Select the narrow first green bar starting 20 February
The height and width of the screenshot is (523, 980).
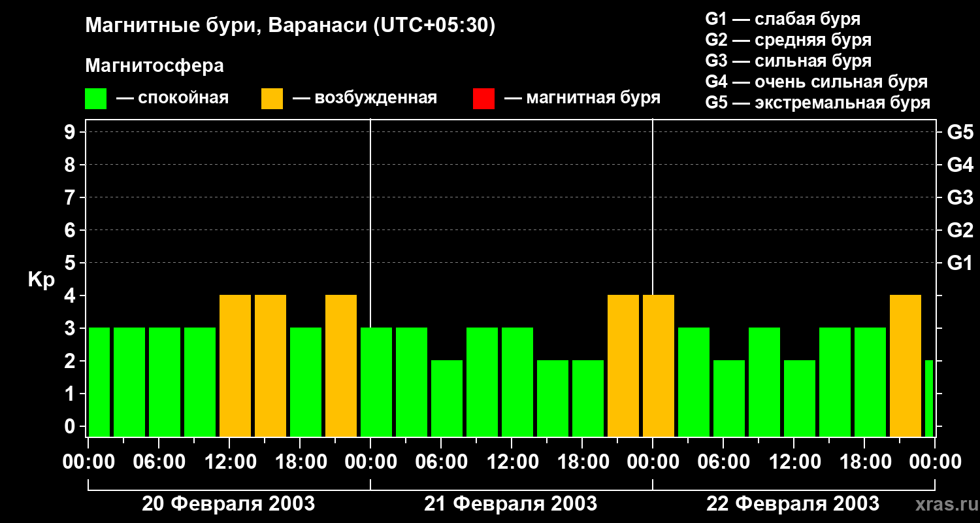point(99,382)
